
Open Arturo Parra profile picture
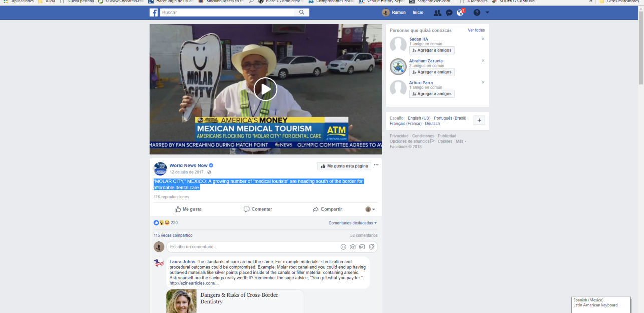coord(398,88)
